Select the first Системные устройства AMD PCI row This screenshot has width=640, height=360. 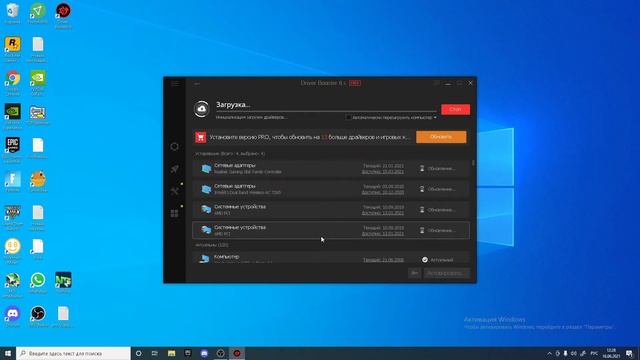pyautogui.click(x=331, y=210)
